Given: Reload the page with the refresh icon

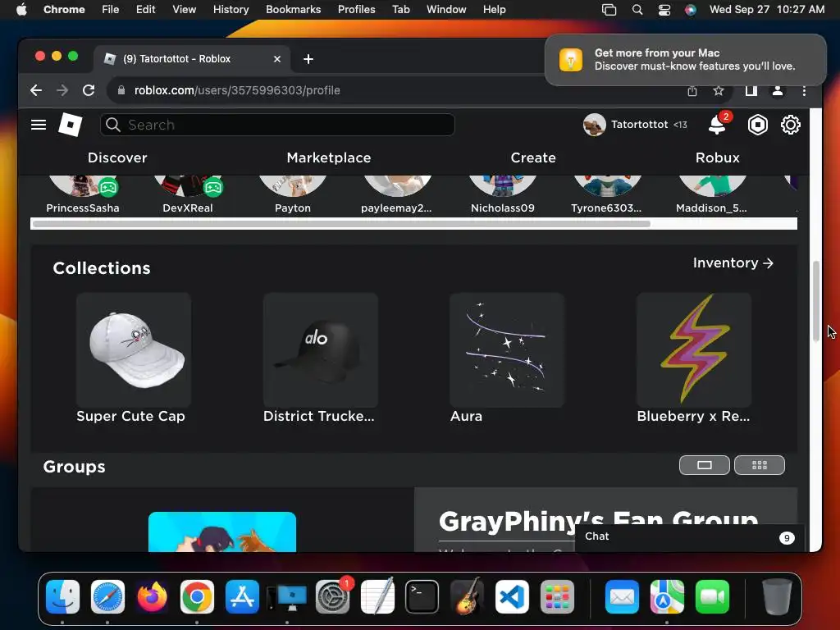Looking at the screenshot, I should point(89,90).
